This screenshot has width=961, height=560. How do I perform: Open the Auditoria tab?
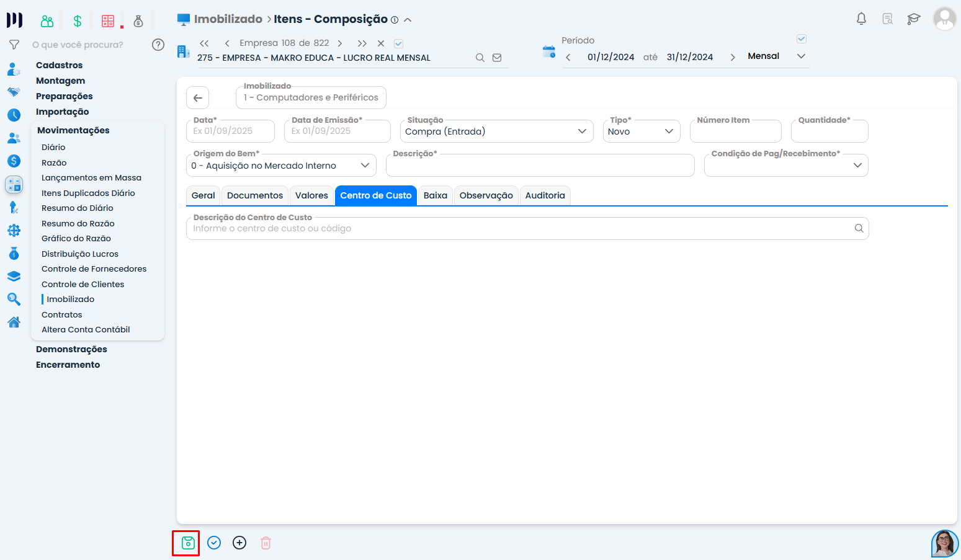click(545, 195)
